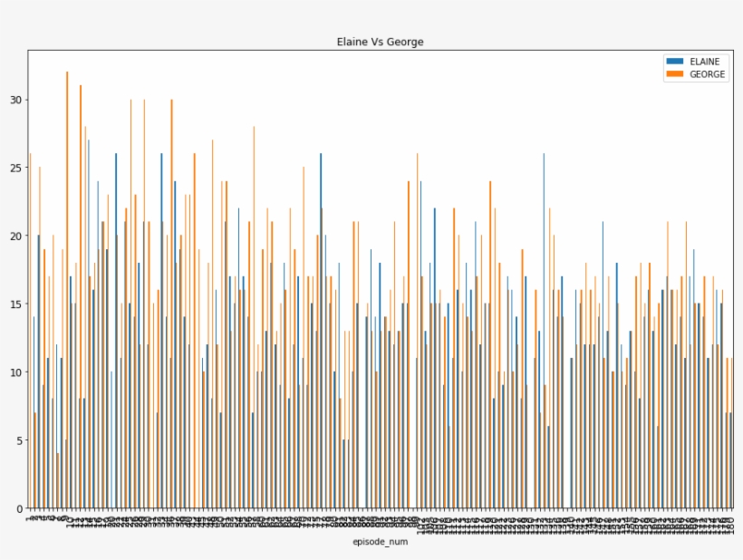Click the chart title Elaine Vs George

[x=380, y=42]
